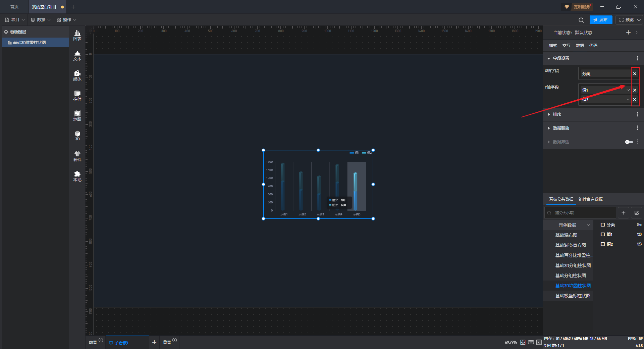644x349 pixels.
Task: Add a new data source with plus button
Action: pyautogui.click(x=624, y=213)
